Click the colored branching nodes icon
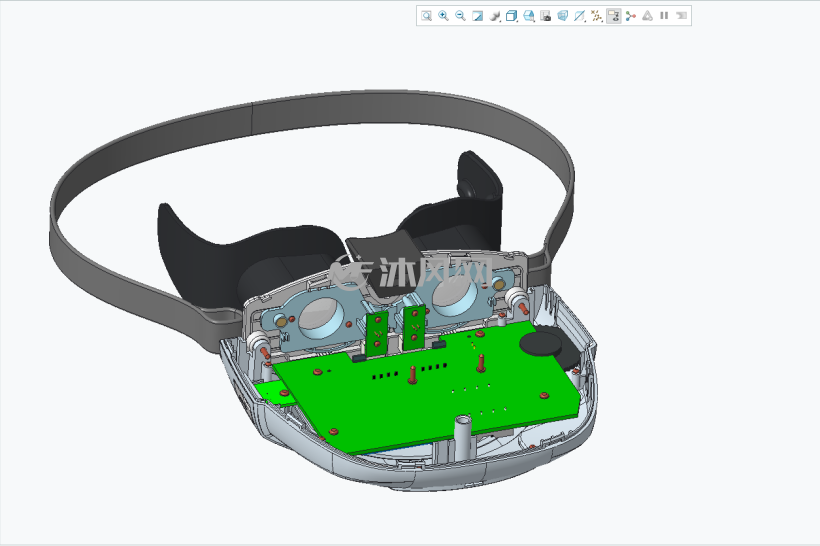 (631, 16)
